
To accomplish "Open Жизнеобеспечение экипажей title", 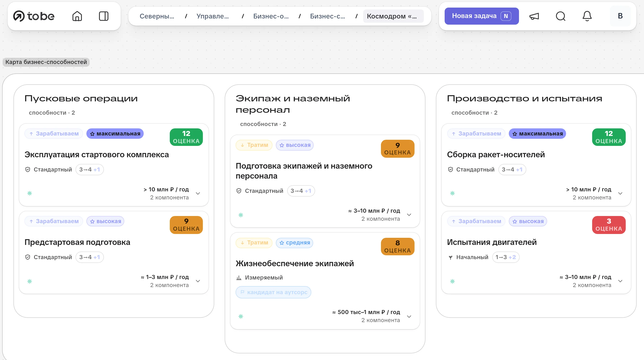I will (295, 263).
